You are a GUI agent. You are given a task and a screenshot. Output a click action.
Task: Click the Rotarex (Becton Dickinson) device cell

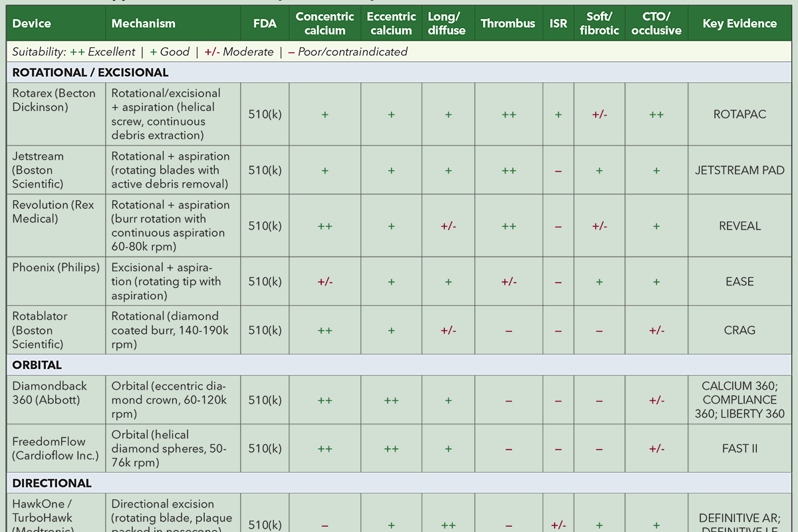point(56,114)
